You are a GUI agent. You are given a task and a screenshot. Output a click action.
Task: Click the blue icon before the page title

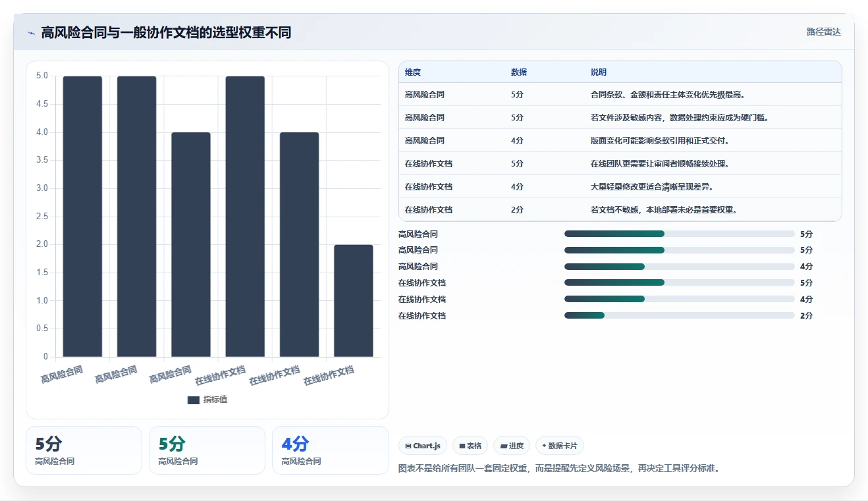coord(31,33)
